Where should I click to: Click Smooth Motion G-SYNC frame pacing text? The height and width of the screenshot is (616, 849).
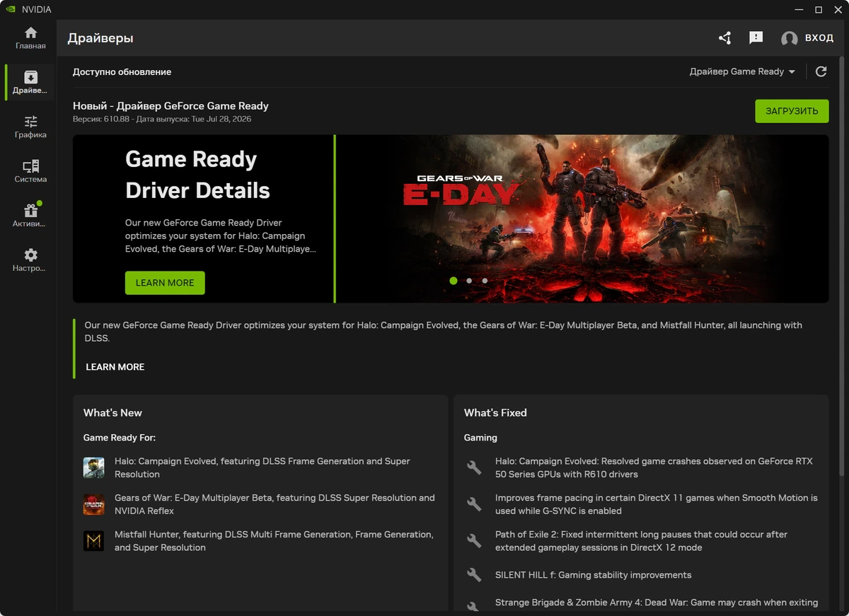[x=656, y=504]
